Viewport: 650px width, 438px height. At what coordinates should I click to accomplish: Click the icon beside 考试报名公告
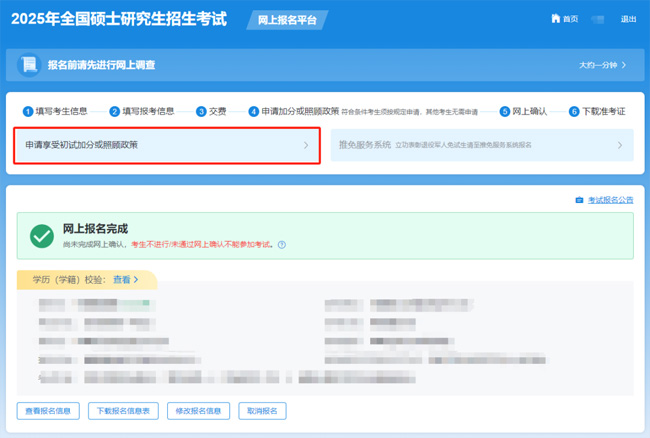tap(579, 200)
